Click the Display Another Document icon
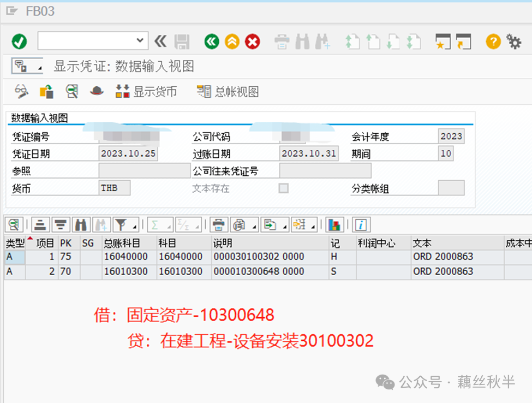The height and width of the screenshot is (403, 532). pos(46,91)
